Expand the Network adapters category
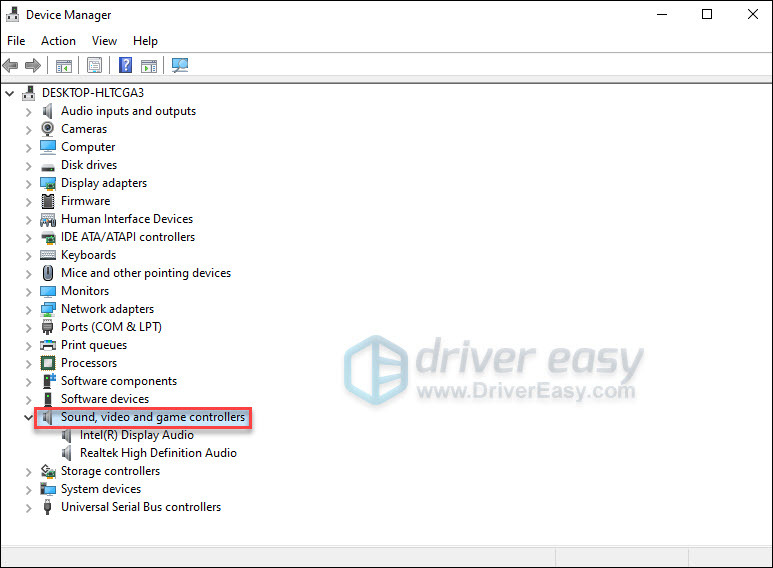This screenshot has height=568, width=773. point(29,310)
